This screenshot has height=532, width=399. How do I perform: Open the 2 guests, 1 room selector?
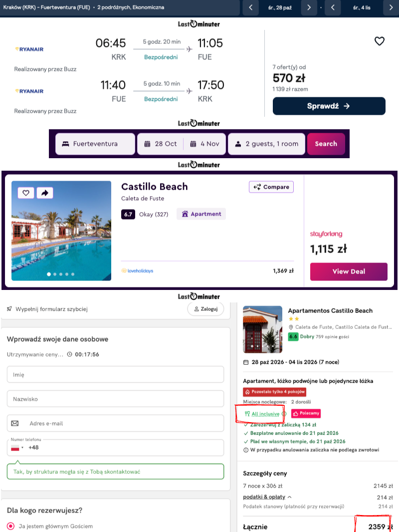266,144
